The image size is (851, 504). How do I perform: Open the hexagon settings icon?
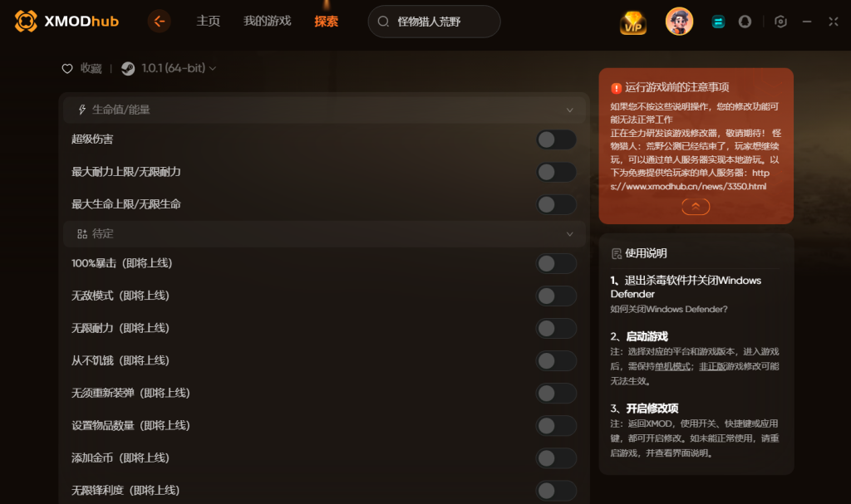point(780,22)
